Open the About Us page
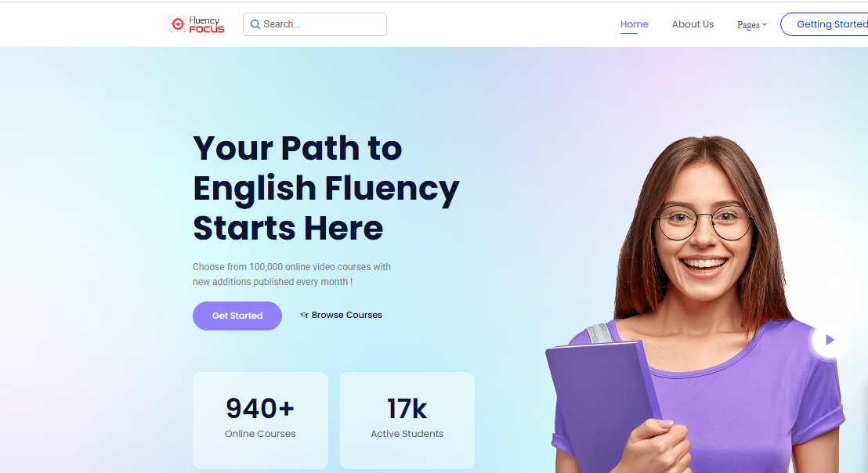The image size is (868, 473). point(693,24)
